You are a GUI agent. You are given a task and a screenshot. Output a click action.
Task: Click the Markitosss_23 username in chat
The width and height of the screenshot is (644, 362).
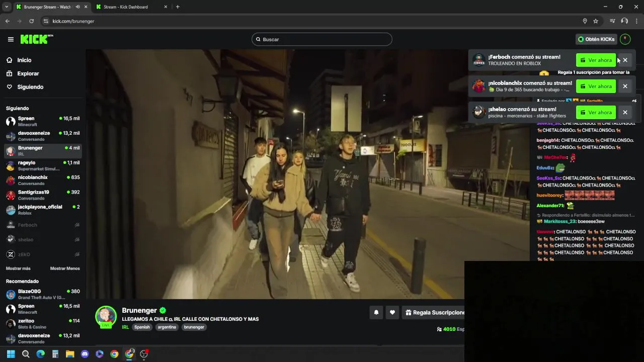(559, 221)
